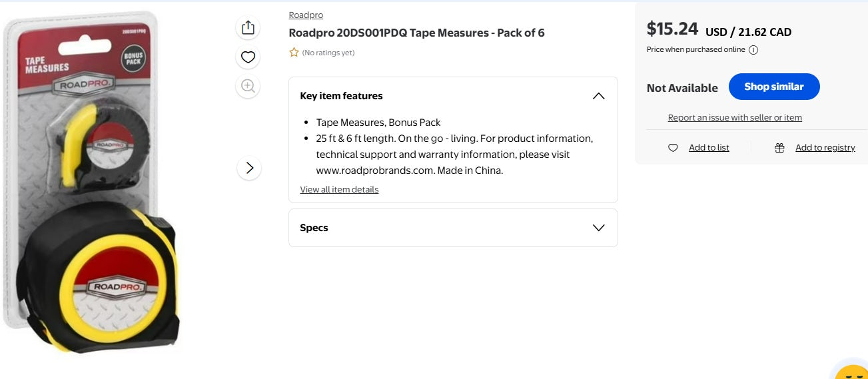Click the gift icon next to registry
Image resolution: width=868 pixels, height=379 pixels.
[x=779, y=148]
